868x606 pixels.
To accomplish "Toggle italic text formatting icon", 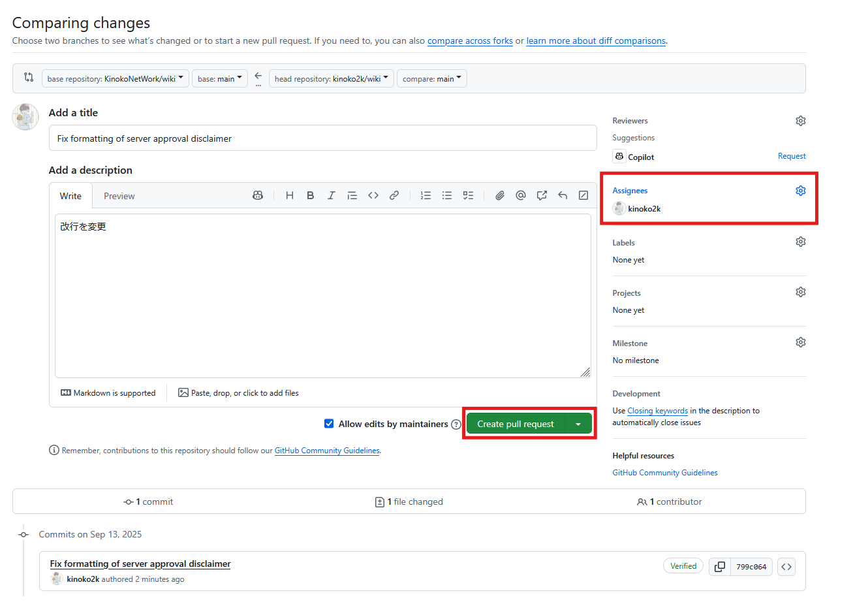I will click(332, 195).
